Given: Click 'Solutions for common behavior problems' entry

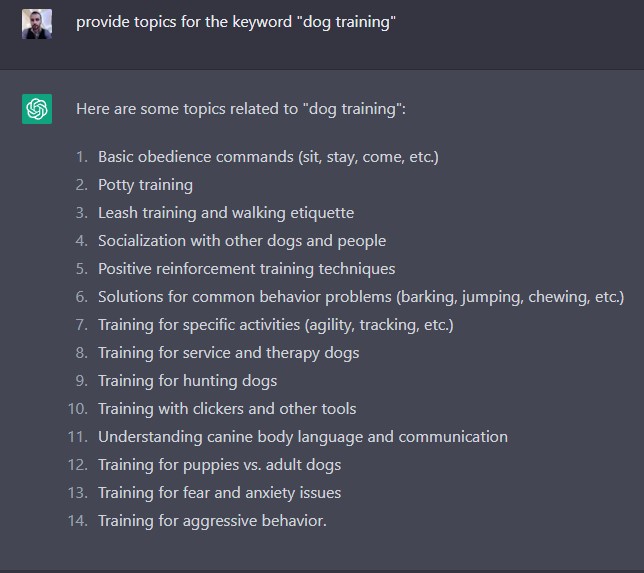Looking at the screenshot, I should [361, 297].
